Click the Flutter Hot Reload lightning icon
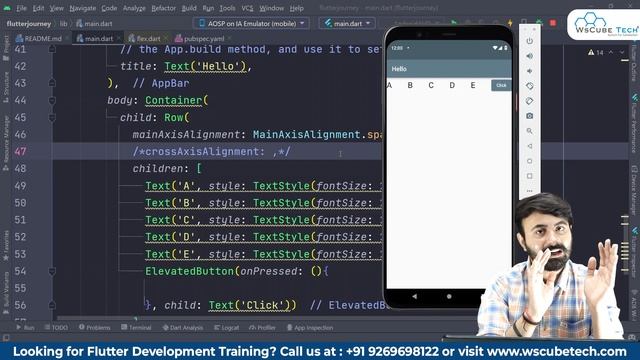This screenshot has width=640, height=360. [510, 23]
